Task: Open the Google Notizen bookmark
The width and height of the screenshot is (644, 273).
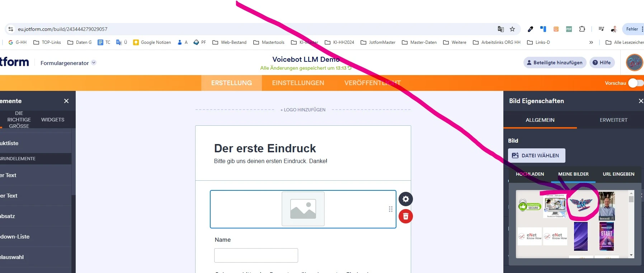Action: (x=152, y=42)
